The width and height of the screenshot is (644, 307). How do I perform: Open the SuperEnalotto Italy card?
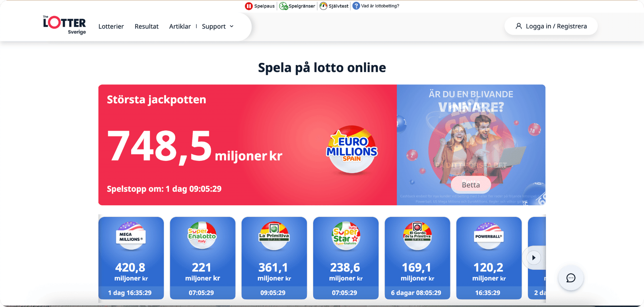[x=202, y=258]
